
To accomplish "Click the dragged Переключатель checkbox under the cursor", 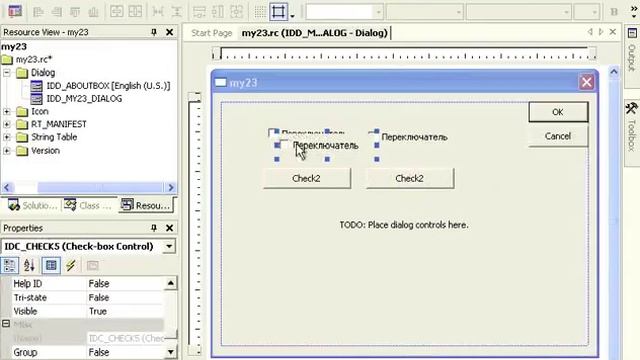I will pyautogui.click(x=320, y=146).
